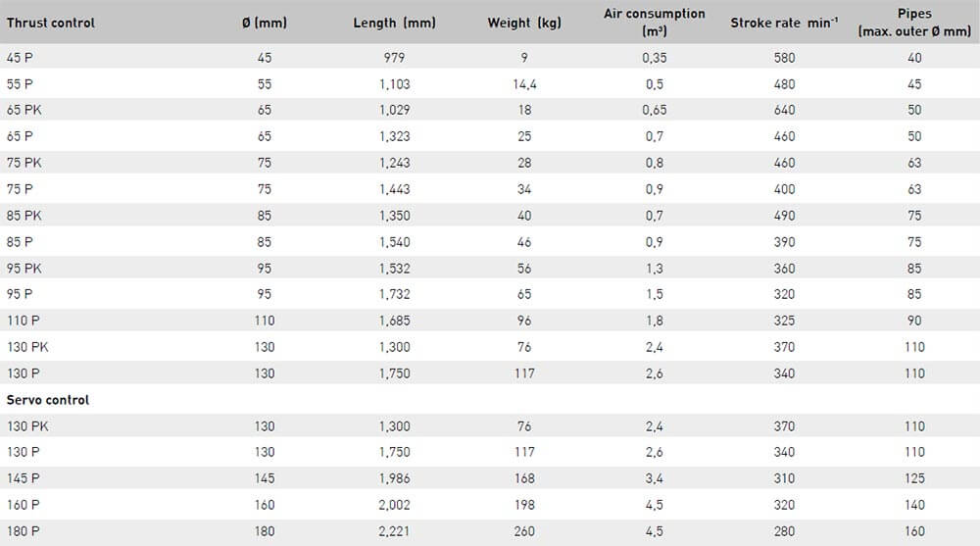Click the Thrust control column header

click(x=51, y=23)
